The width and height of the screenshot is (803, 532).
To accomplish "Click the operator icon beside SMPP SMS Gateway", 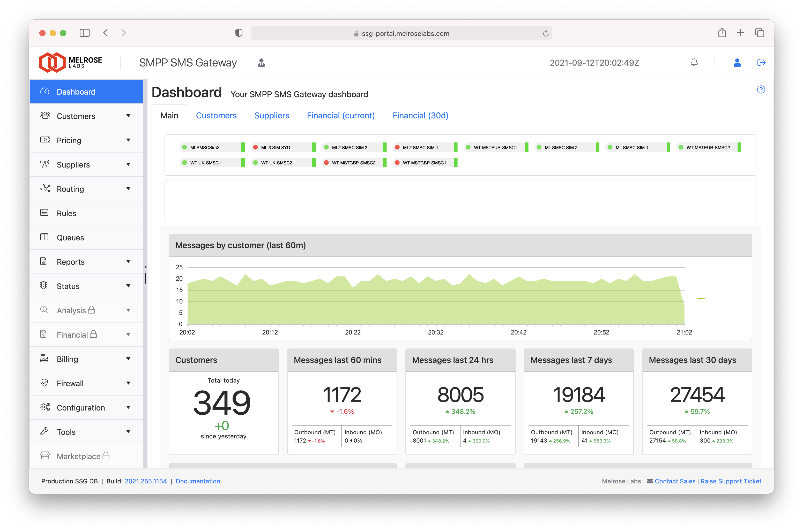I will pos(261,63).
